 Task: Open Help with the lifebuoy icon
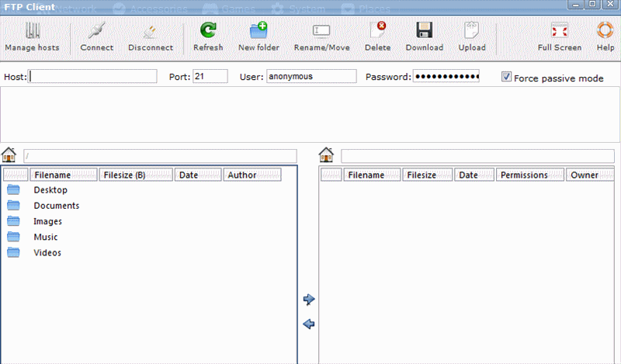[605, 32]
